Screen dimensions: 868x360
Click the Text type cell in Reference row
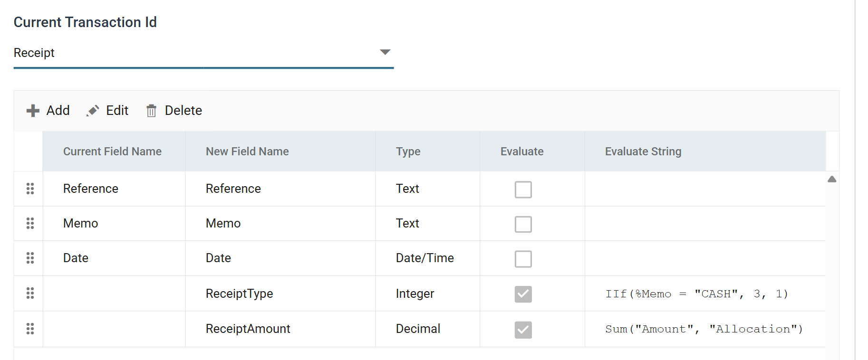tap(428, 189)
